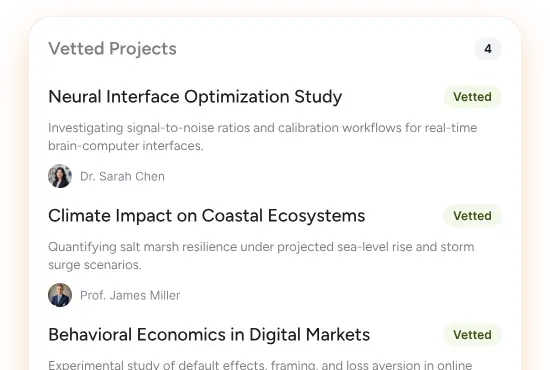Click the project count badge showing 4
The height and width of the screenshot is (370, 550).
click(x=488, y=49)
